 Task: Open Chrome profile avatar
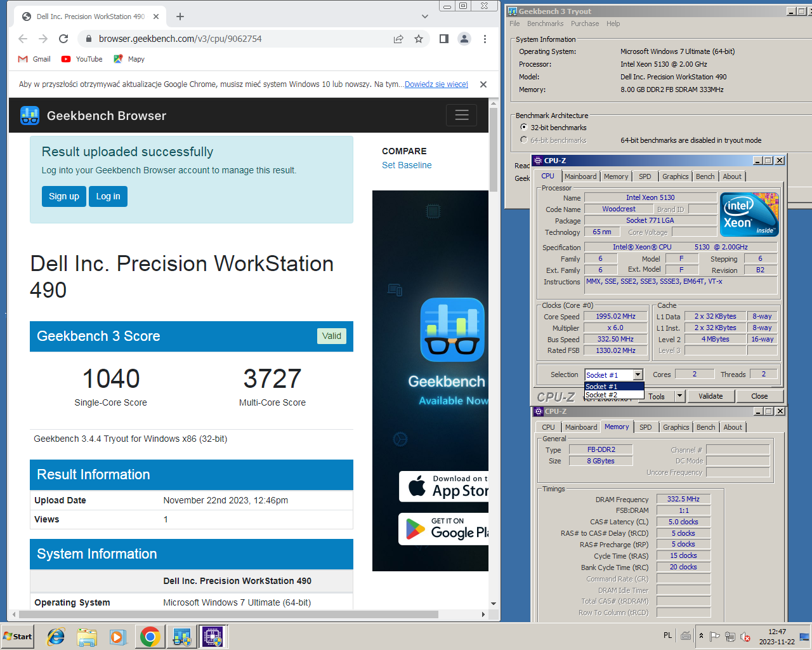point(464,39)
